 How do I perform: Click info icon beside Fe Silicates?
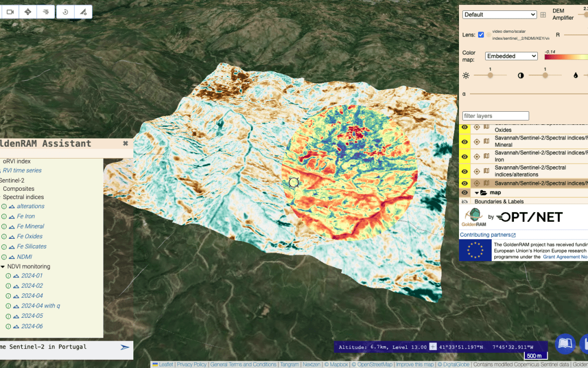(x=4, y=247)
